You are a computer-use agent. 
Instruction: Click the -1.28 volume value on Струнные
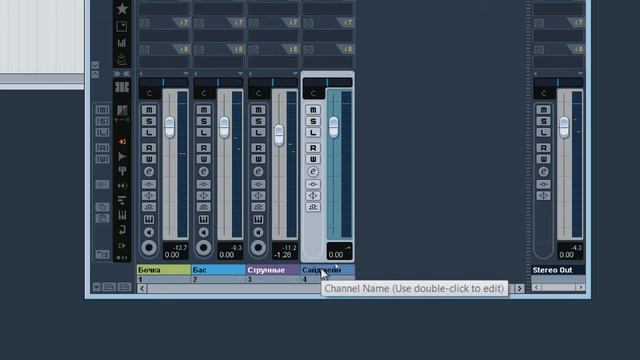(283, 255)
